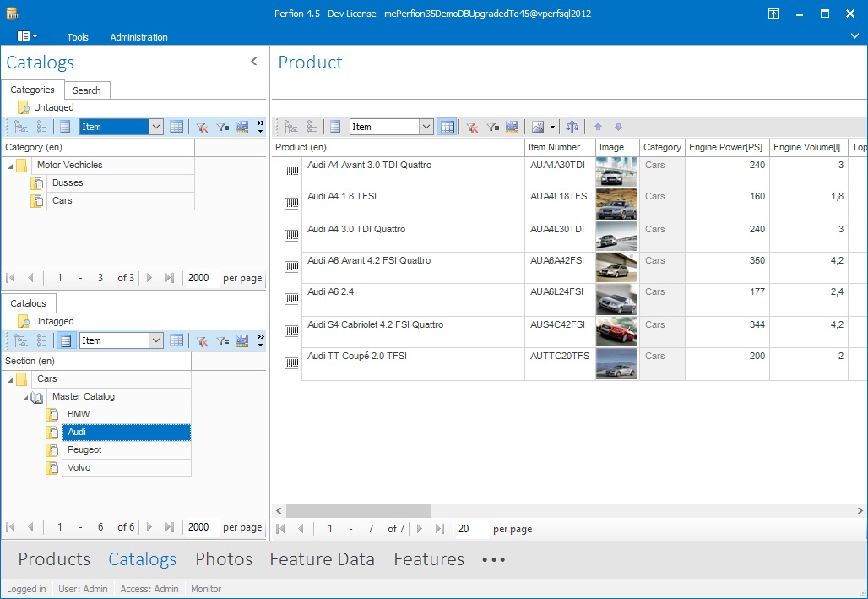
Task: Switch to the Feature Data navigation tab
Action: [323, 559]
